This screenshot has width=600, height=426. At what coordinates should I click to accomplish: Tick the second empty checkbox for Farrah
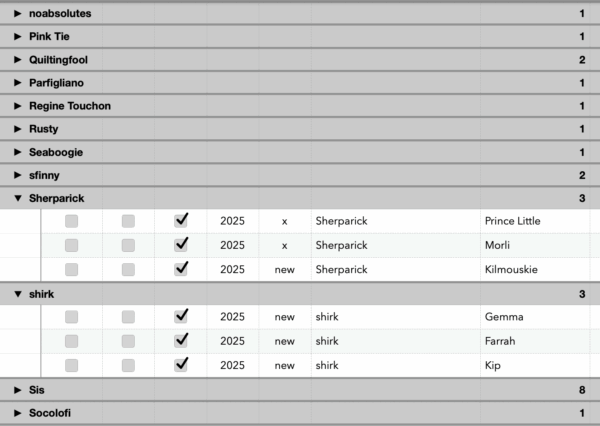(x=128, y=341)
